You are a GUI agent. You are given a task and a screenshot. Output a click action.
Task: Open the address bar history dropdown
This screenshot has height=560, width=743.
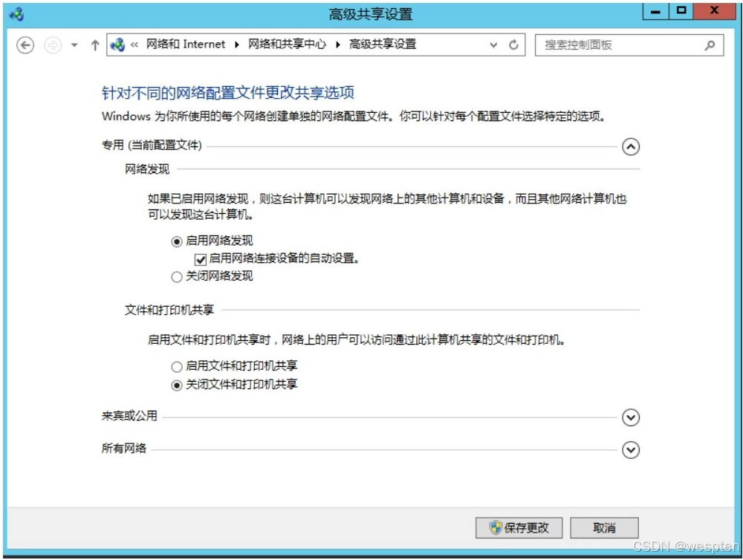(x=494, y=45)
